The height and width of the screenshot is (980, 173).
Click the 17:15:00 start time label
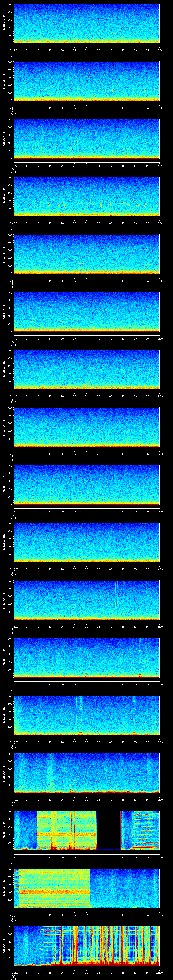click(13, 684)
